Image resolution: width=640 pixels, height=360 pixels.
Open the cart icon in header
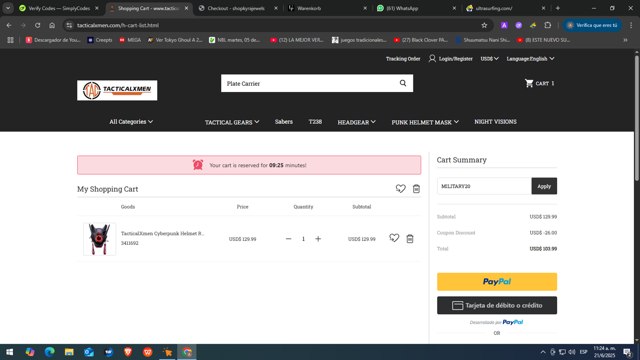click(529, 83)
